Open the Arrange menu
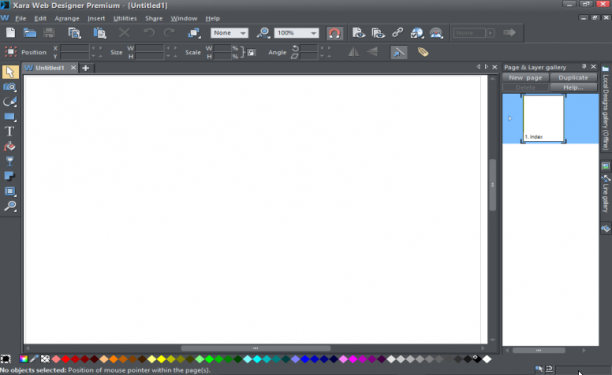This screenshot has height=375, width=612. click(x=67, y=18)
